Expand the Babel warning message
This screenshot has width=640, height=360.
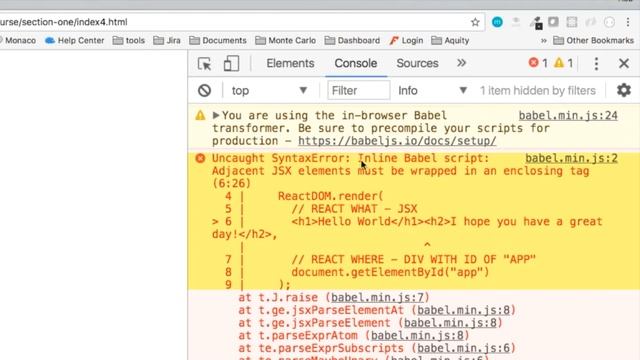(216, 116)
